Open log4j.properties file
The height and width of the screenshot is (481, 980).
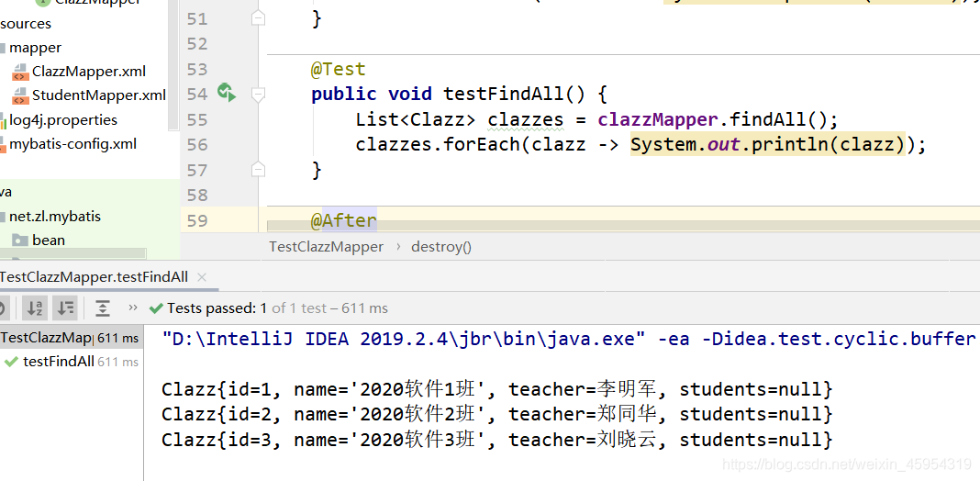(63, 119)
